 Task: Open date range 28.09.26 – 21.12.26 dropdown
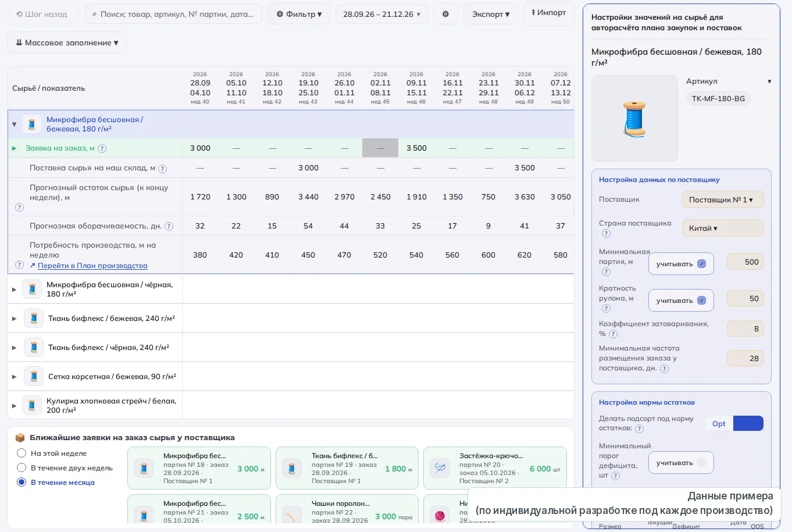pos(381,14)
